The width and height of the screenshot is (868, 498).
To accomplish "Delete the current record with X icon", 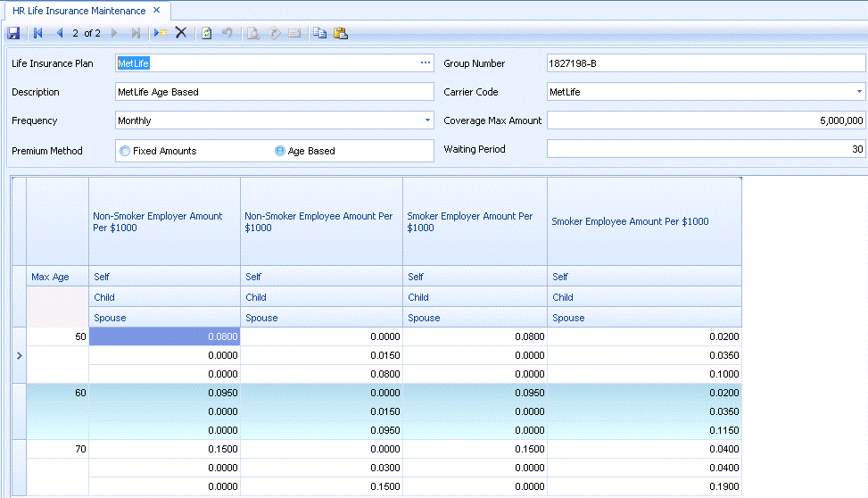I will pos(181,33).
